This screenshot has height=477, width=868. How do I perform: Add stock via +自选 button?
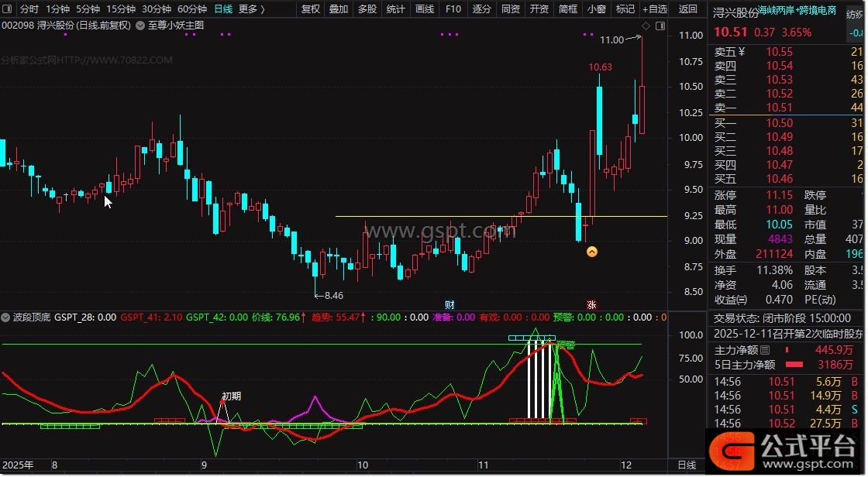tap(654, 9)
